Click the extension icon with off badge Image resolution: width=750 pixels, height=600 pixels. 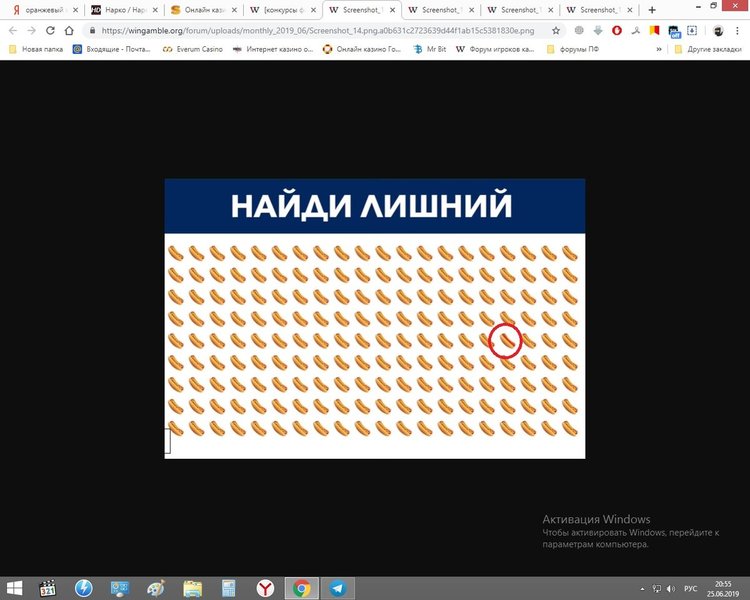tap(674, 32)
